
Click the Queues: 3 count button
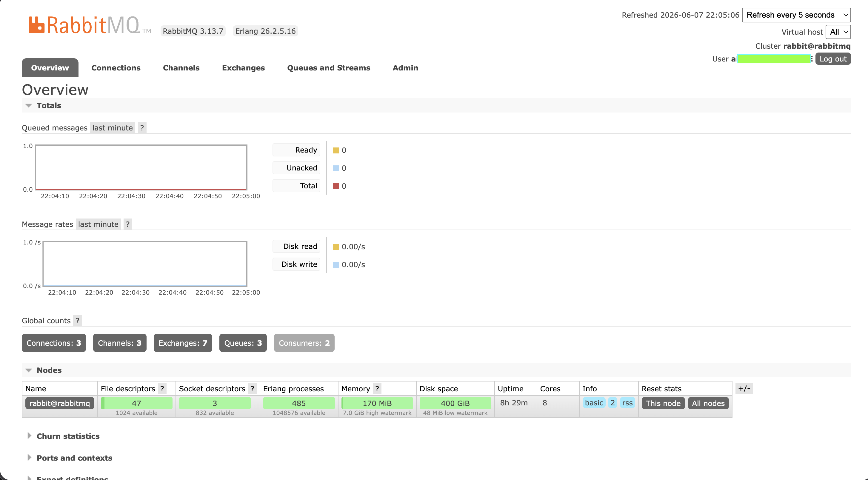pyautogui.click(x=243, y=343)
